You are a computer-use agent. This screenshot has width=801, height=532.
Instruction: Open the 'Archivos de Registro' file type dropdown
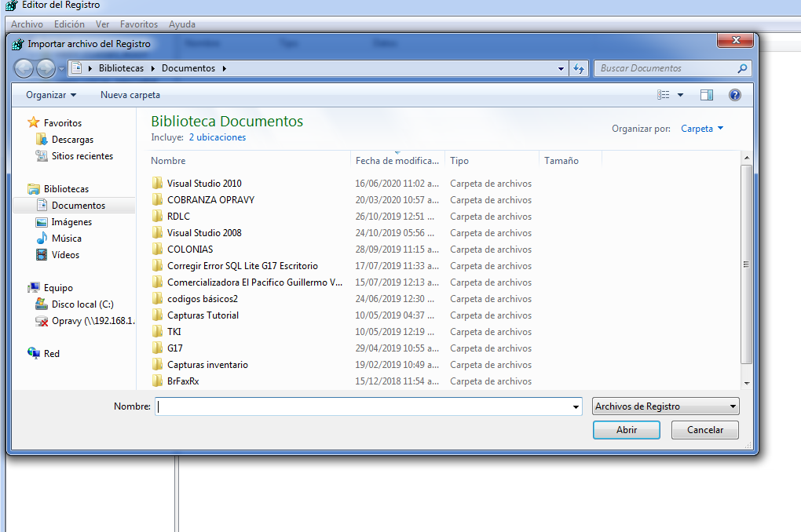(666, 406)
